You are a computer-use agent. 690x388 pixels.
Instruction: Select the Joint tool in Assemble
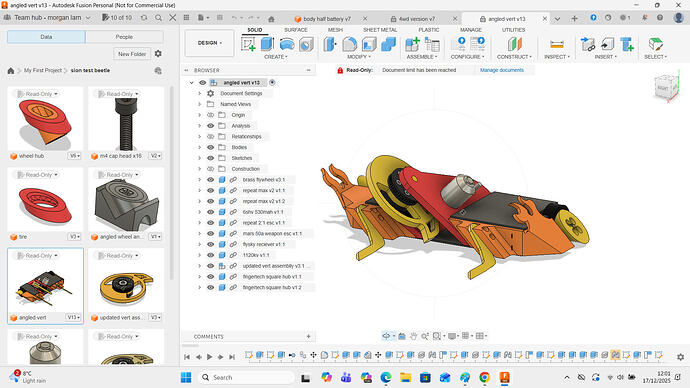[432, 44]
